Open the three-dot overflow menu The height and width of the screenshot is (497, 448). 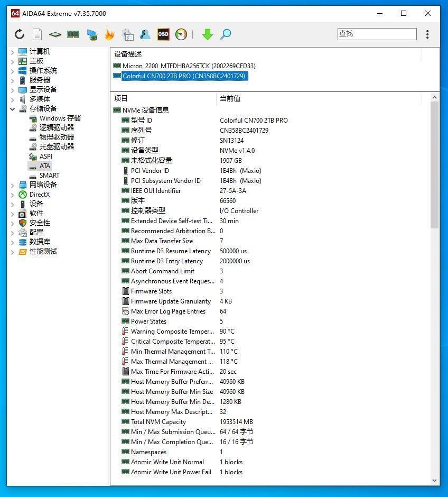pos(428,34)
